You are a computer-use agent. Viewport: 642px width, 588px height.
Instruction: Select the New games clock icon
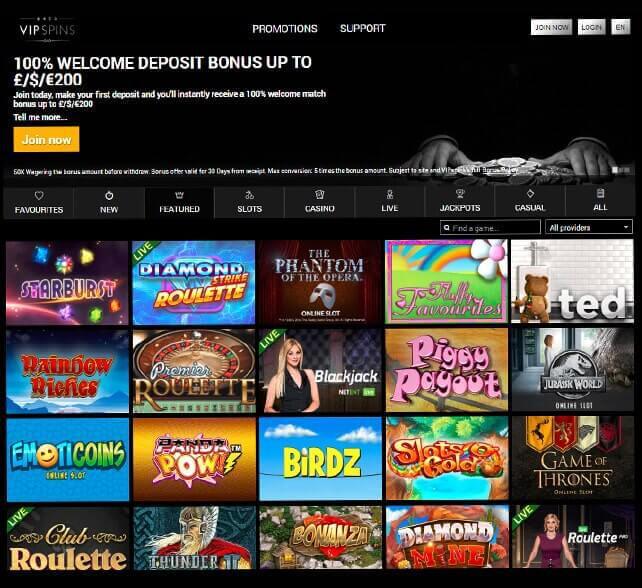[109, 195]
